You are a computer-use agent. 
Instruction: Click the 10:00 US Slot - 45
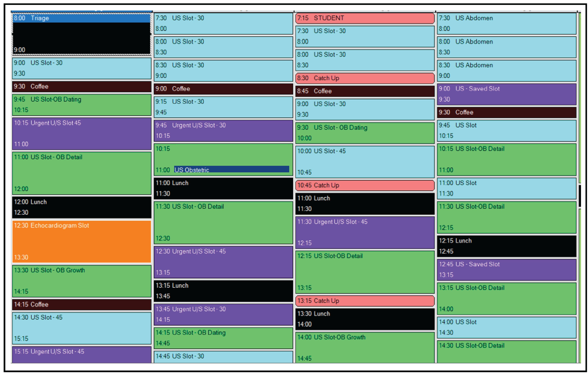[x=365, y=162]
